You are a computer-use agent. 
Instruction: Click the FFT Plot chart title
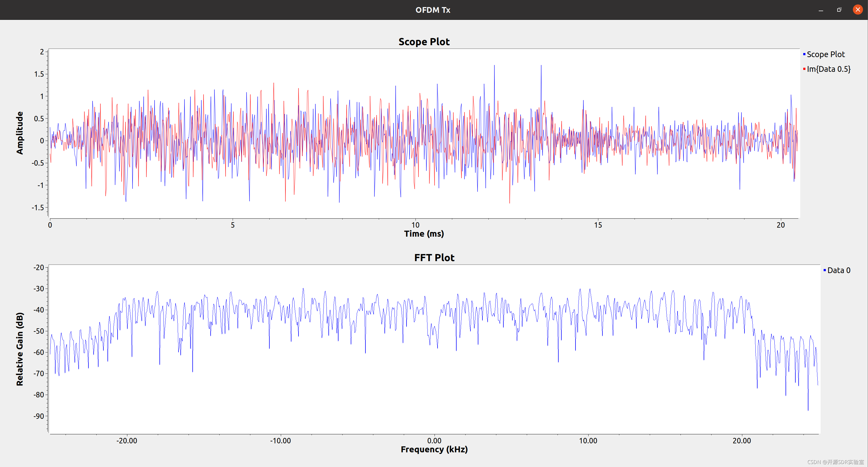pos(434,258)
